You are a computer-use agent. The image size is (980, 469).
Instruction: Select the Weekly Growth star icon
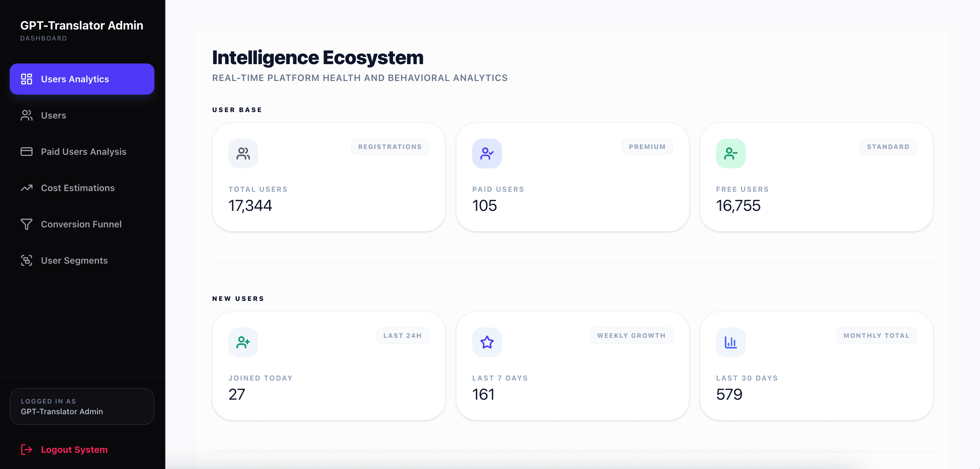(486, 342)
